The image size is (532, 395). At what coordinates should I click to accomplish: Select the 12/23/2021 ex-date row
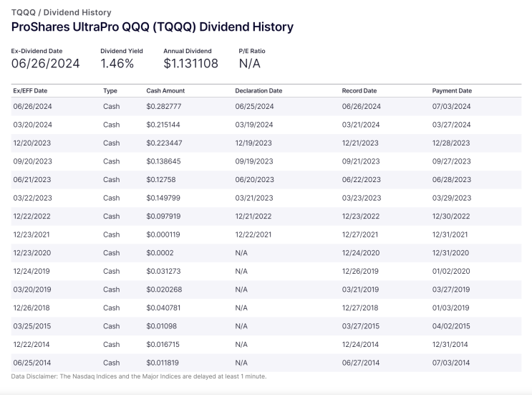click(266, 234)
